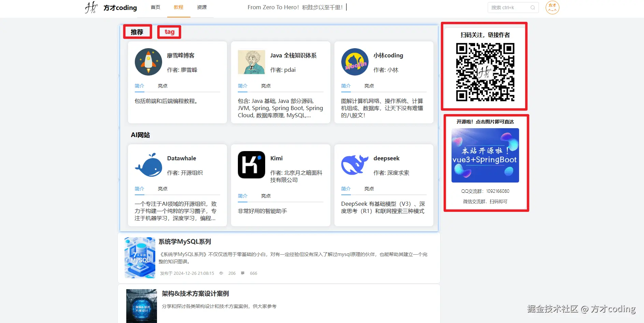Select 简介 tab on Kimi card
This screenshot has height=323, width=644.
pos(243,196)
